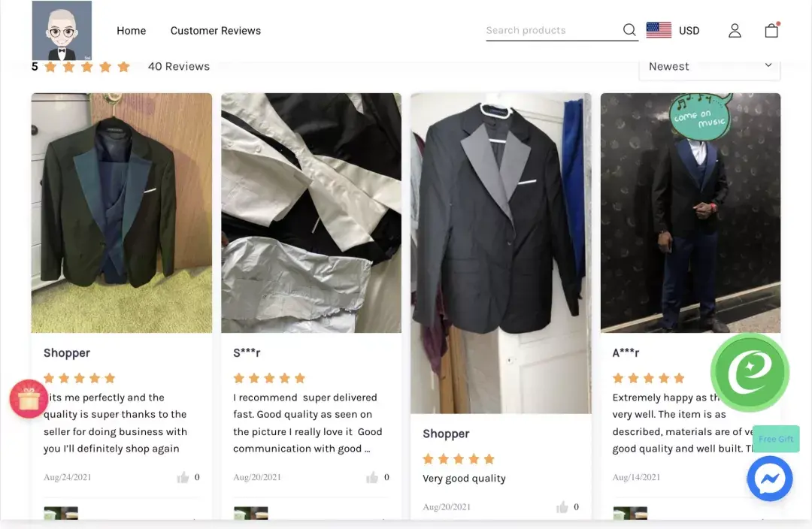Click the 40 Reviews link
Viewport: 812px width, 529px height.
[x=178, y=66]
